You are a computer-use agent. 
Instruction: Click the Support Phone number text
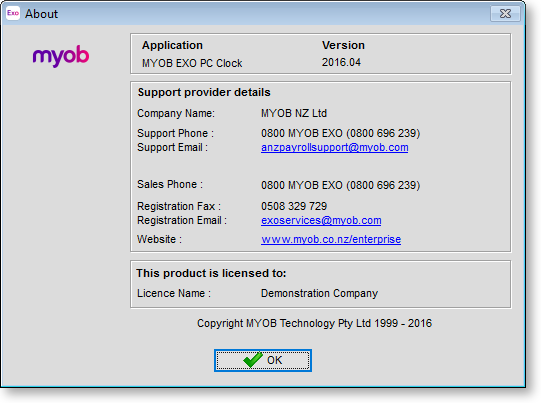340,133
